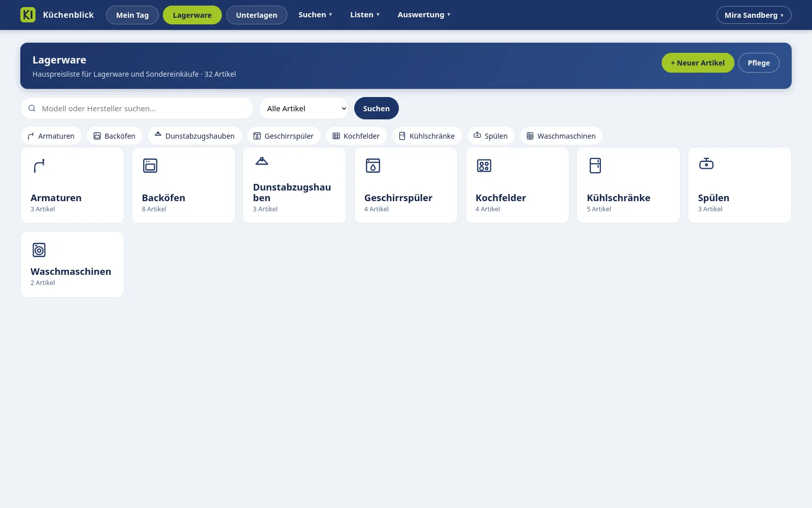Click the dark Suchen search button
Viewport: 812px width, 508px height.
click(x=377, y=108)
